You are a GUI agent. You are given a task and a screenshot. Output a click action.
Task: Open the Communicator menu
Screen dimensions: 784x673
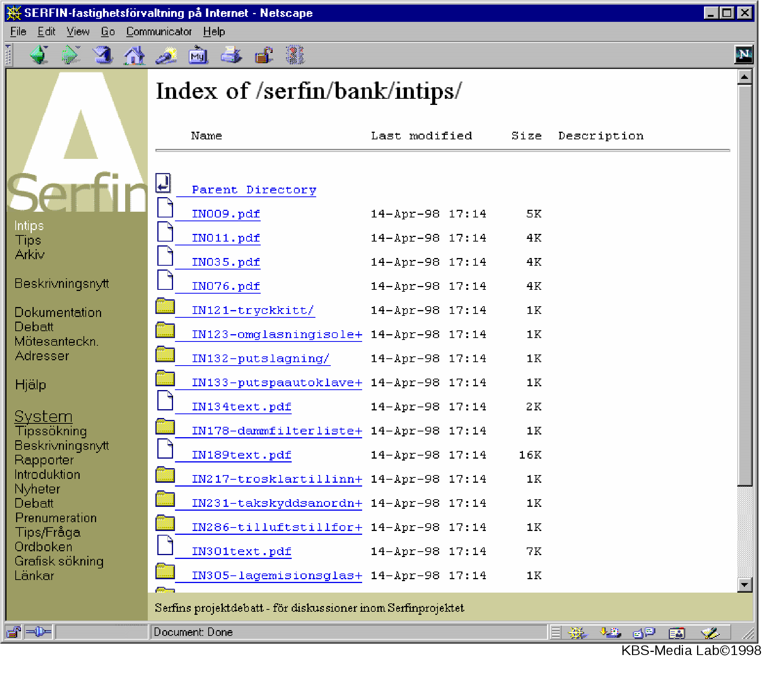159,31
